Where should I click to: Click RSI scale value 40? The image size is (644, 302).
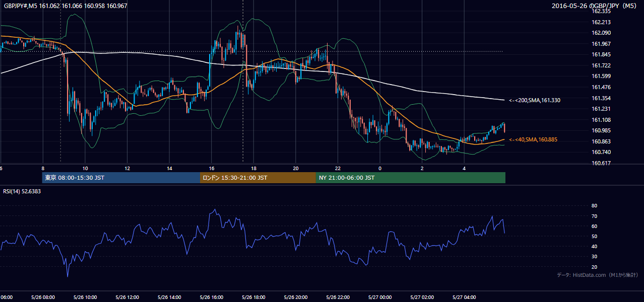(594, 246)
